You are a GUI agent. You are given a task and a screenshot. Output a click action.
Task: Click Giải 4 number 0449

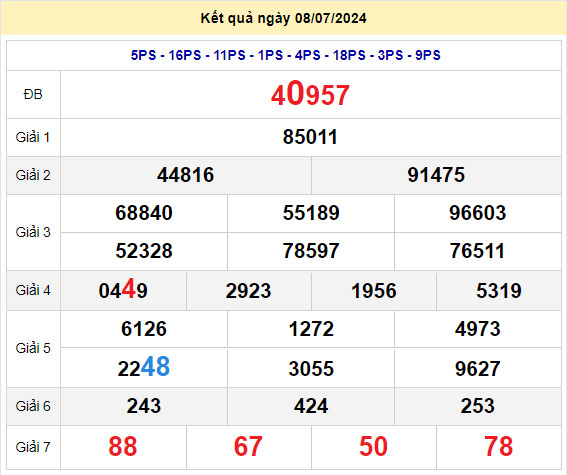(123, 290)
